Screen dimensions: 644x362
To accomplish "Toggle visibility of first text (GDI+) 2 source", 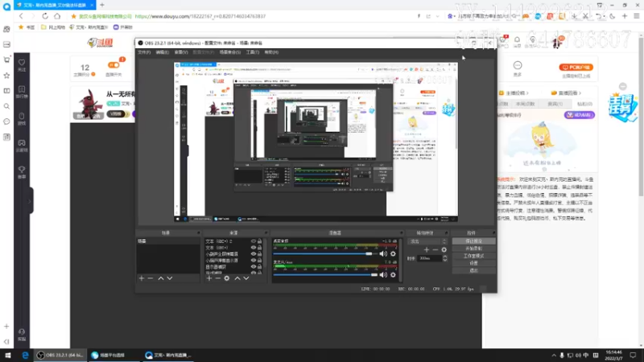I will pos(254,241).
